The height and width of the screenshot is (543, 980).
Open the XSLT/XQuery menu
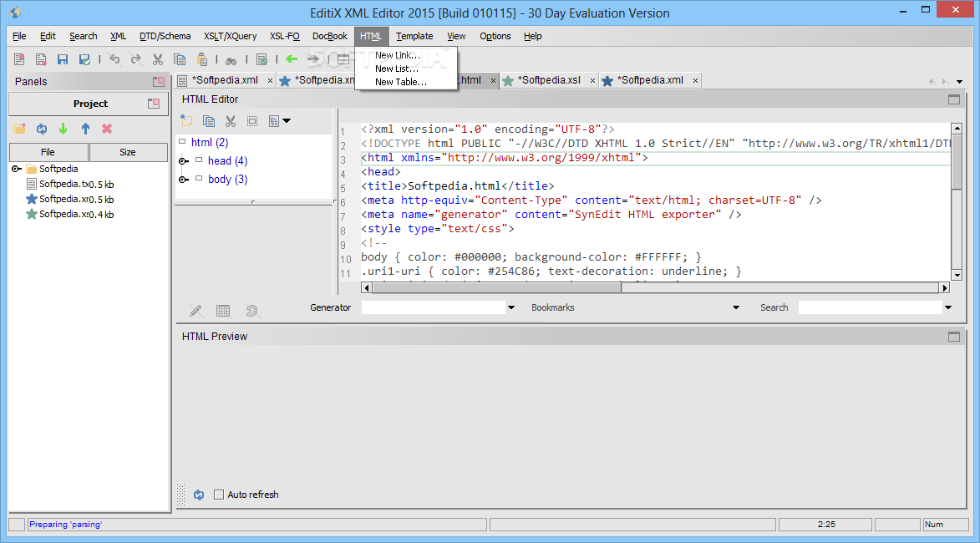pos(230,36)
